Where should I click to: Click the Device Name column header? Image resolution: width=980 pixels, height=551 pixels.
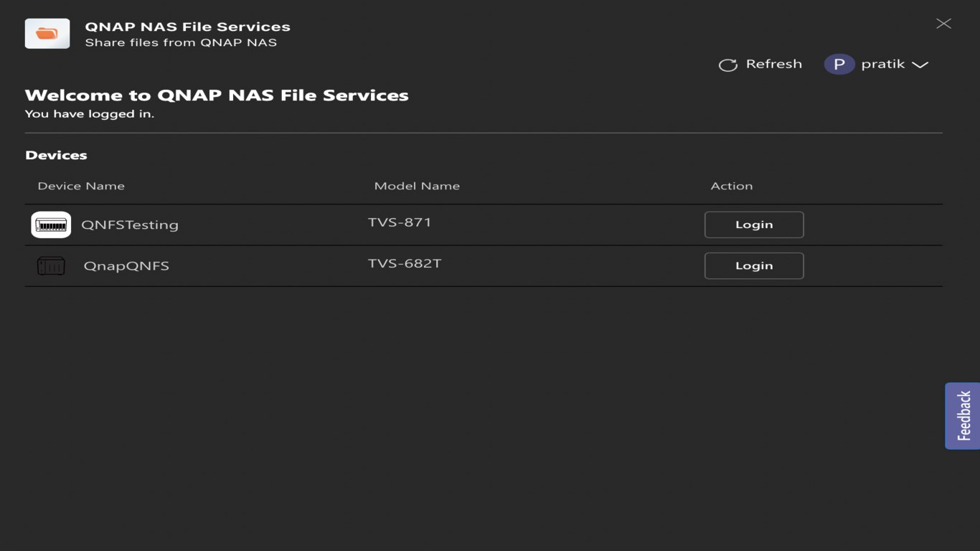pos(81,186)
